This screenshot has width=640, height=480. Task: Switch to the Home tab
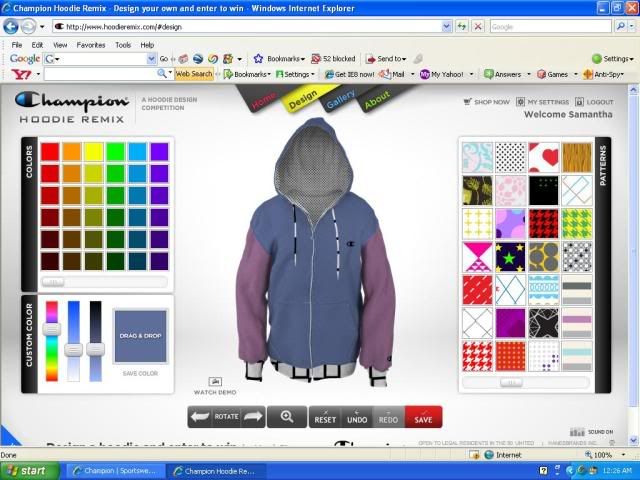pos(263,100)
